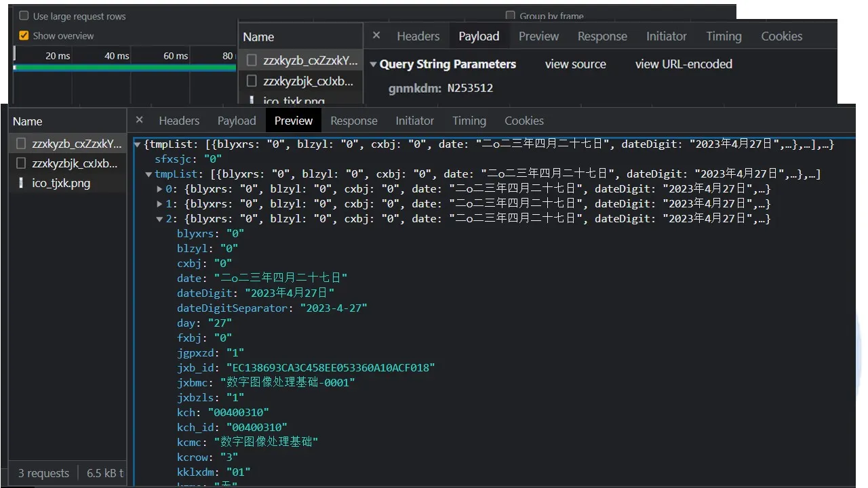This screenshot has height=488, width=868.
Task: Click the Name column header in lower list
Action: [x=28, y=121]
